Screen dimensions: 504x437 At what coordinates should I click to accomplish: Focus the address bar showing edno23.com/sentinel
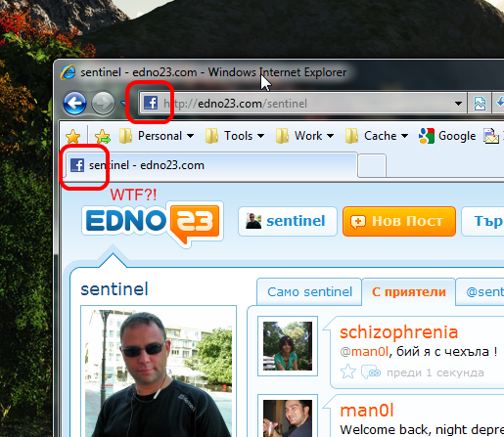coord(301,104)
